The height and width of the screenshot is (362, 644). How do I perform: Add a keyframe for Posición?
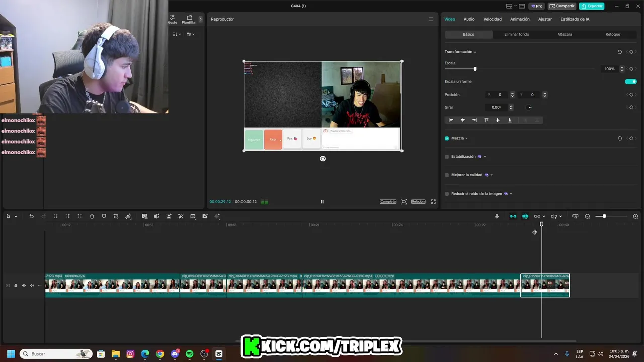[631, 95]
